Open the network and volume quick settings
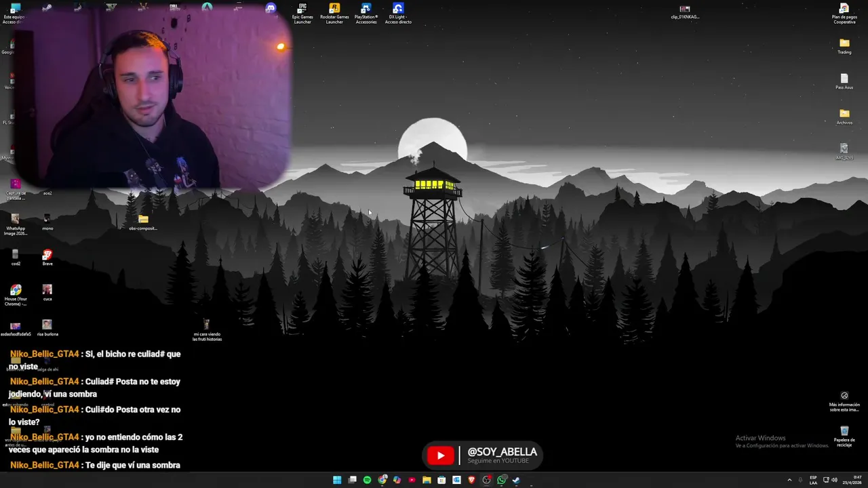The width and height of the screenshot is (868, 488). [x=830, y=480]
